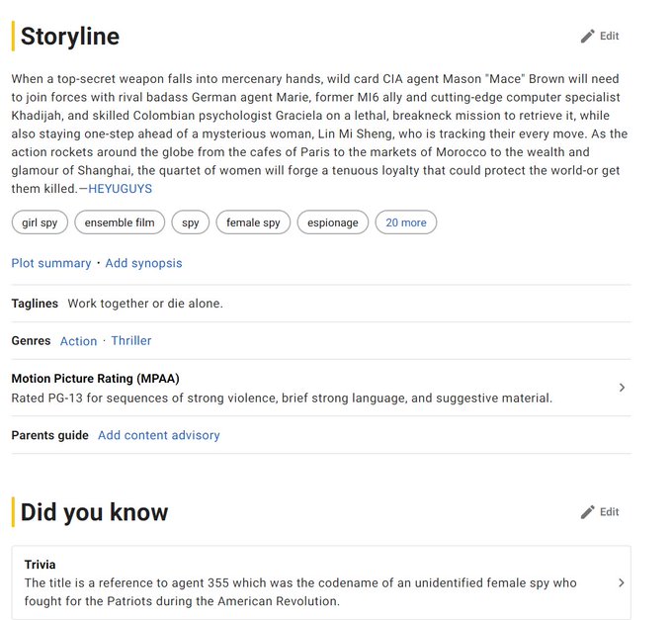The width and height of the screenshot is (672, 620).
Task: Click Add synopsis link
Action: [143, 263]
